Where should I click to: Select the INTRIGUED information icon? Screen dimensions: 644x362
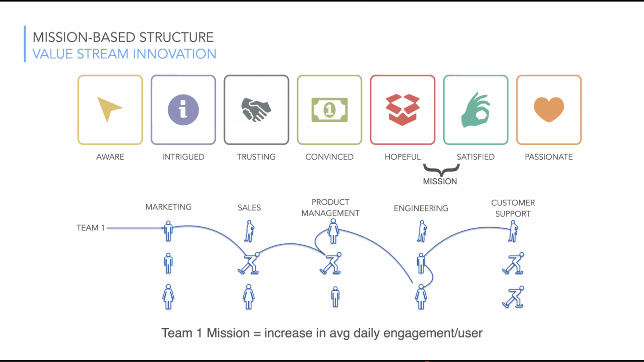tap(183, 110)
